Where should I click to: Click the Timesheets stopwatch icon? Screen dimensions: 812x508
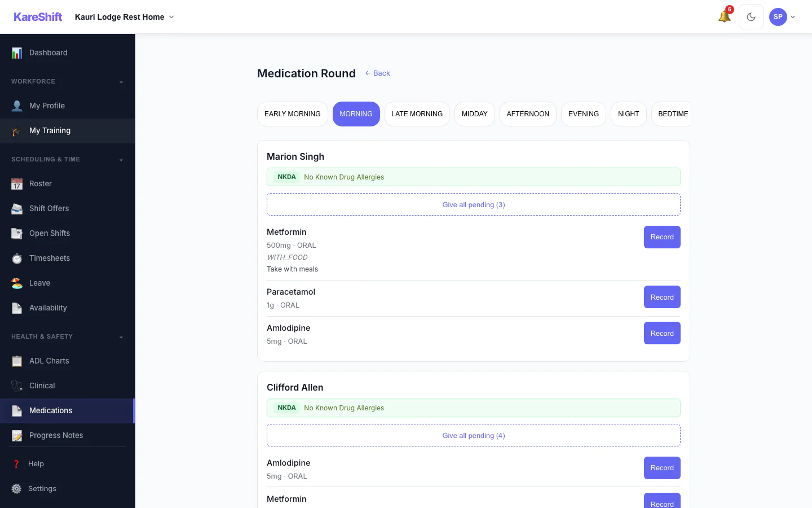point(17,258)
